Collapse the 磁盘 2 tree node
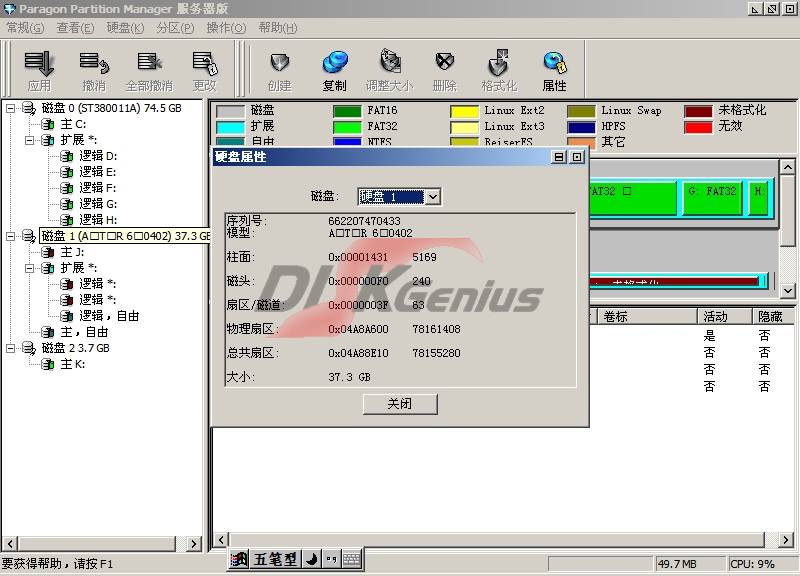 tap(10, 348)
